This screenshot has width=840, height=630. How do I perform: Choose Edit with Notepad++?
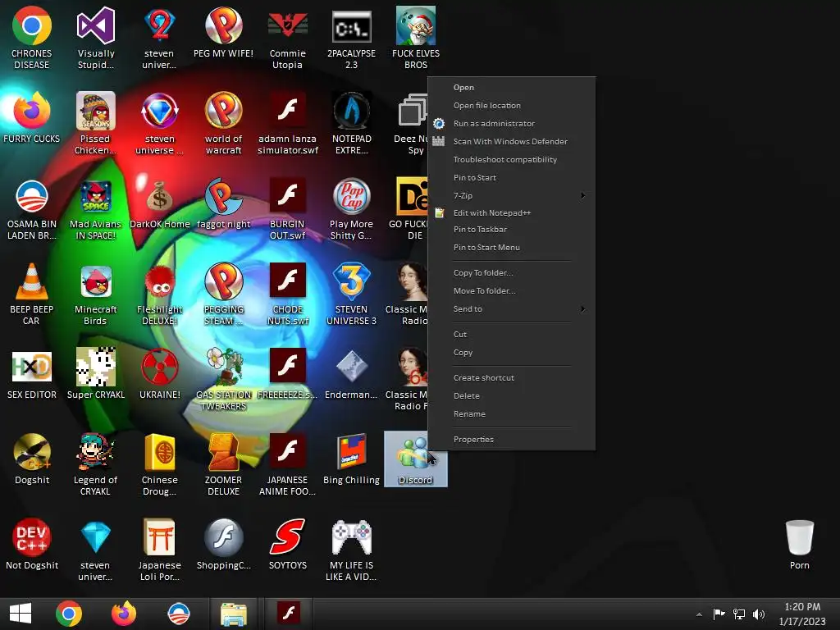point(512,212)
